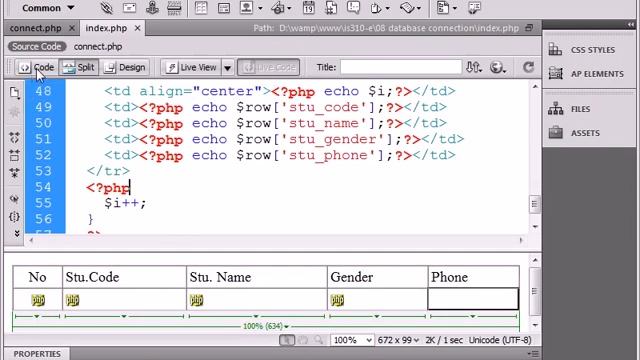640x360 pixels.
Task: Click the Templates insert icon
Action: pos(443,8)
